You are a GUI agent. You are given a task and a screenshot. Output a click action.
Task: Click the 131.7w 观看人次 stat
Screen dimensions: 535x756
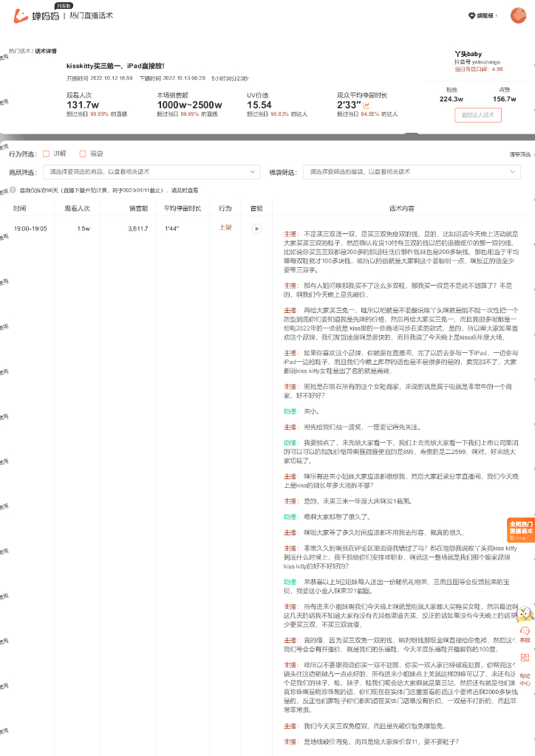click(x=83, y=105)
